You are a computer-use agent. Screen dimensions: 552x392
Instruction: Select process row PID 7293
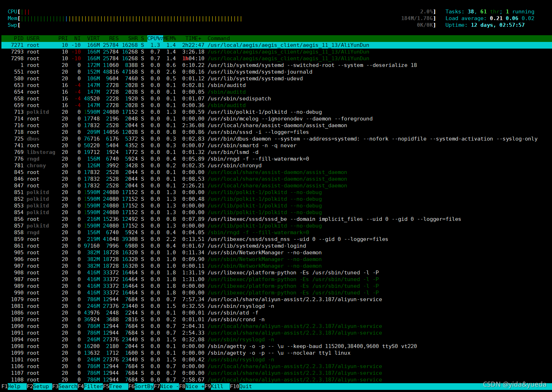pos(276,52)
